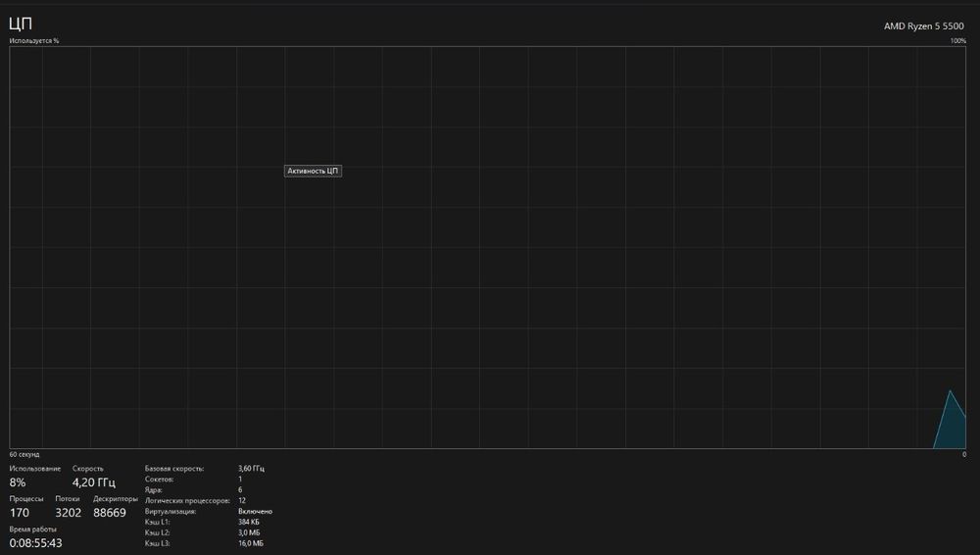Click the Сокетов label
Image resolution: width=980 pixels, height=555 pixels.
[160, 479]
